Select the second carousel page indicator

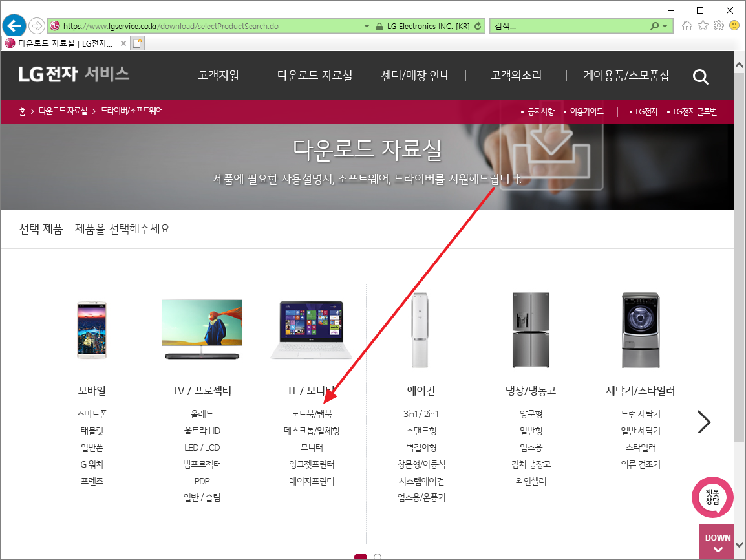point(378,556)
